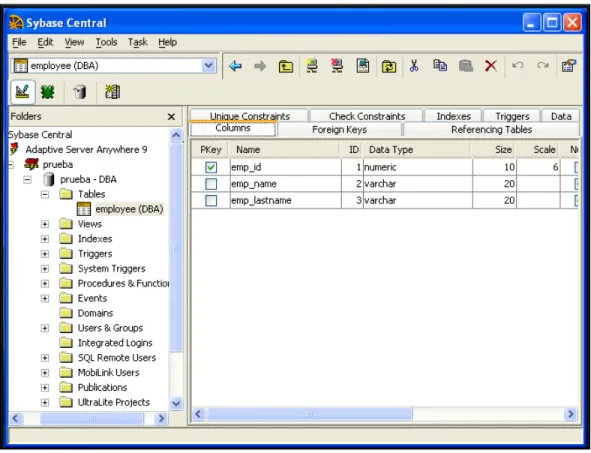Click the employee (DBA) table icon in tree
Viewport: 591px width, 453px height.
pos(84,209)
